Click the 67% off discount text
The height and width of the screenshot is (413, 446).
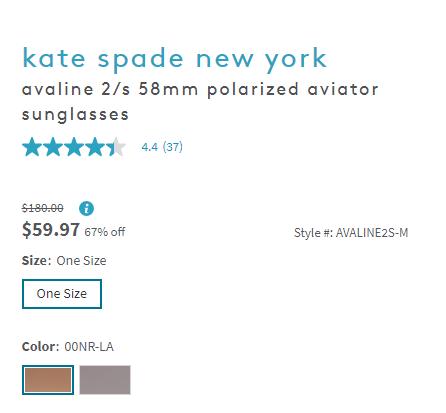[105, 232]
